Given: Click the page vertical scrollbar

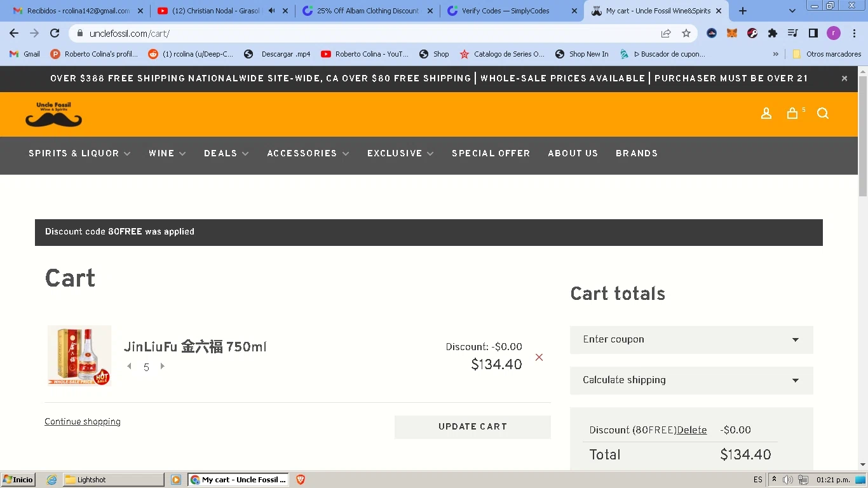Looking at the screenshot, I should [863, 137].
